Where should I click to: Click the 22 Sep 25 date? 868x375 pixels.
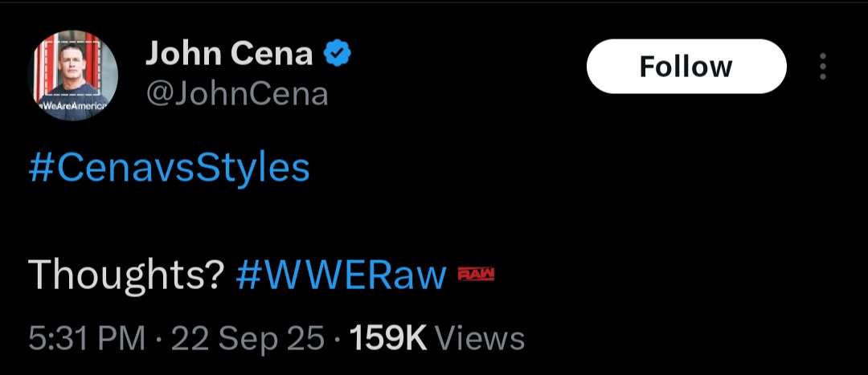(x=248, y=338)
